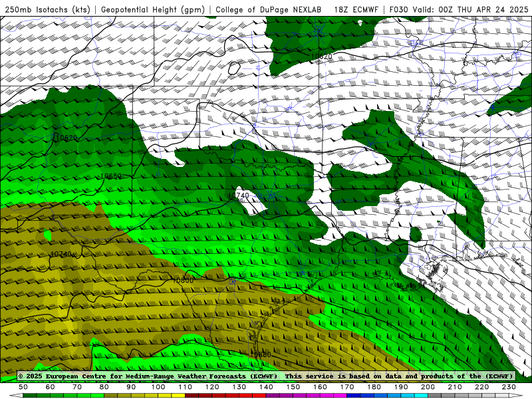
Task: Click the 10620 contour label inside dark green shading
Action: [66, 138]
